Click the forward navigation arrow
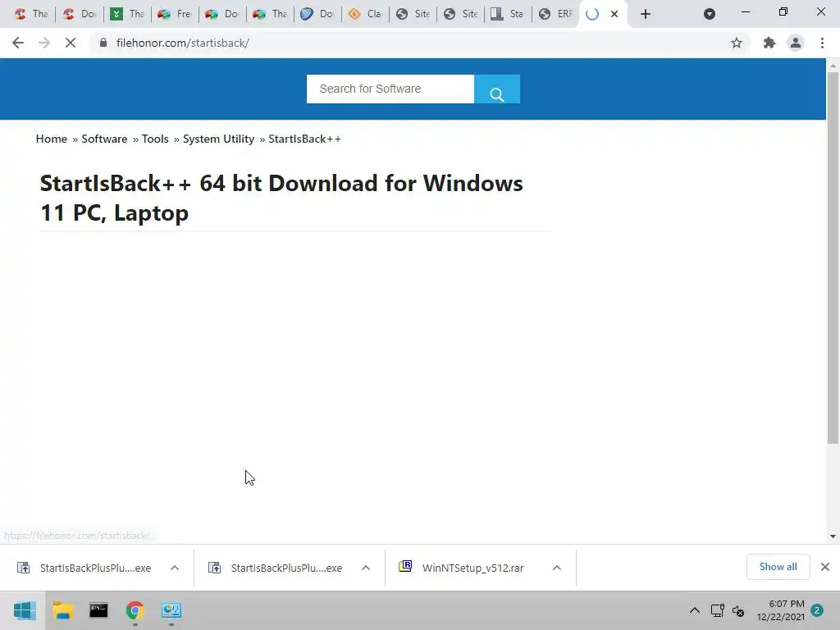This screenshot has height=630, width=840. click(44, 43)
